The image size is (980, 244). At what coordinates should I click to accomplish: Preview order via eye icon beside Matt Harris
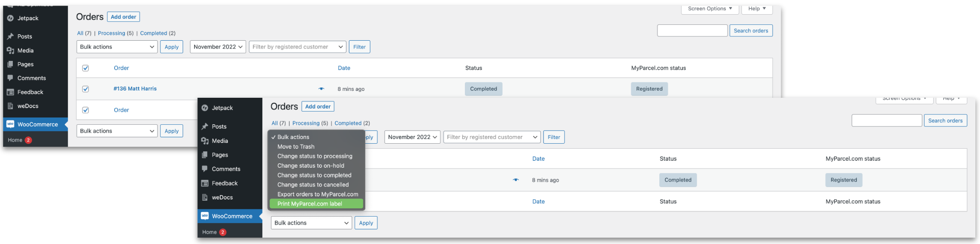click(x=321, y=89)
